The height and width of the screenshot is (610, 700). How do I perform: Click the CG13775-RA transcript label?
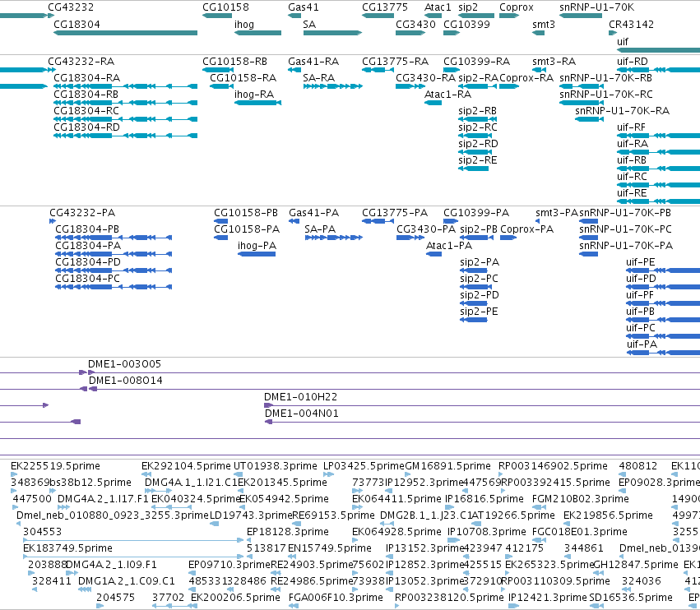point(395,61)
